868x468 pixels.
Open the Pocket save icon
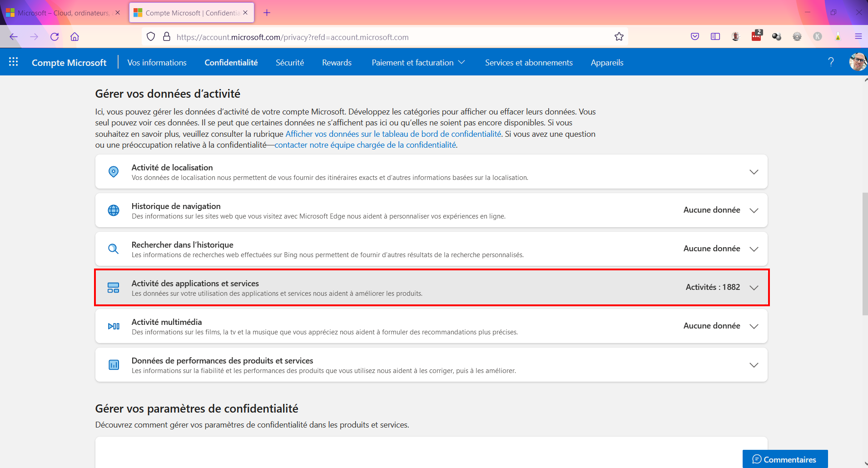[x=695, y=37]
